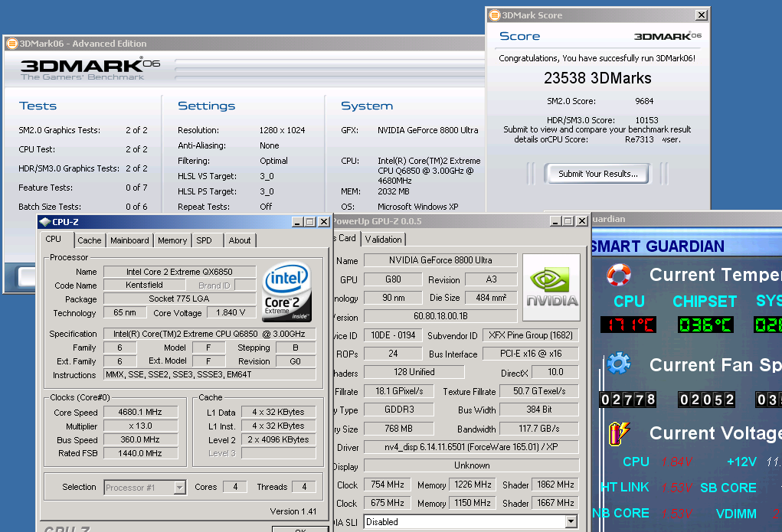782x532 pixels.
Task: Click the Driver version field in GPU-Z
Action: coord(471,447)
